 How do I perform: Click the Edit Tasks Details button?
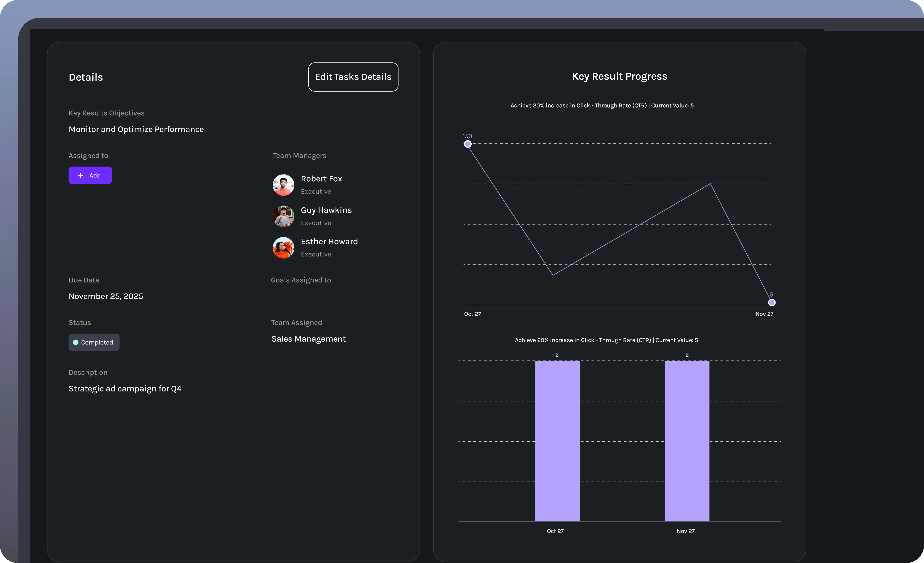353,77
